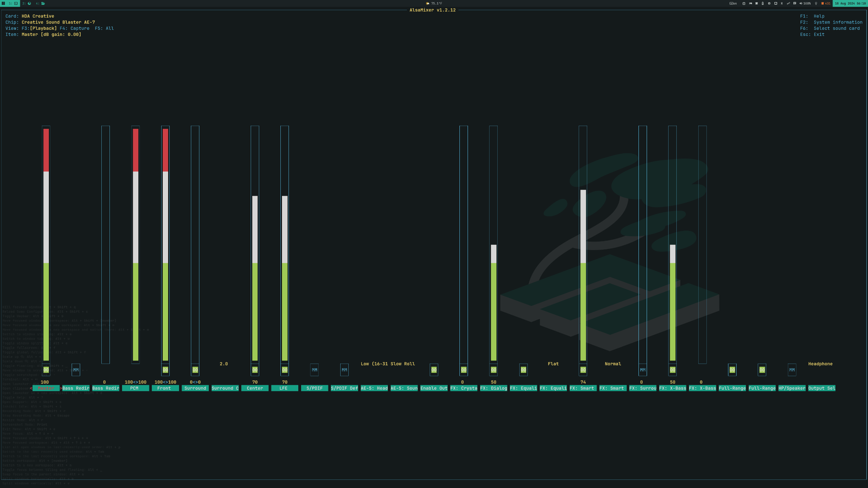The height and width of the screenshot is (488, 868).
Task: Mute the Center channel 00 toggle
Action: pyautogui.click(x=255, y=370)
